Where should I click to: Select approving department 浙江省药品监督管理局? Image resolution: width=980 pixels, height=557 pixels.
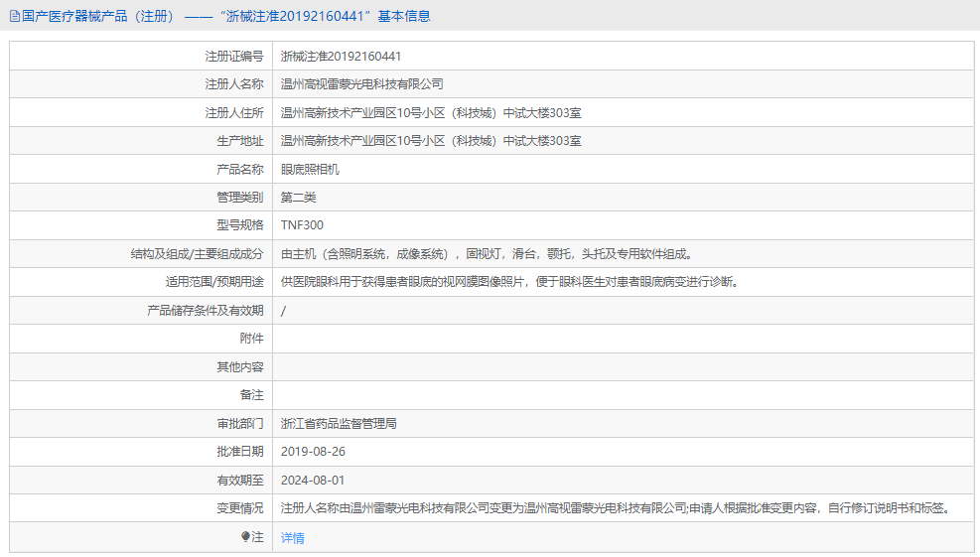[x=339, y=424]
